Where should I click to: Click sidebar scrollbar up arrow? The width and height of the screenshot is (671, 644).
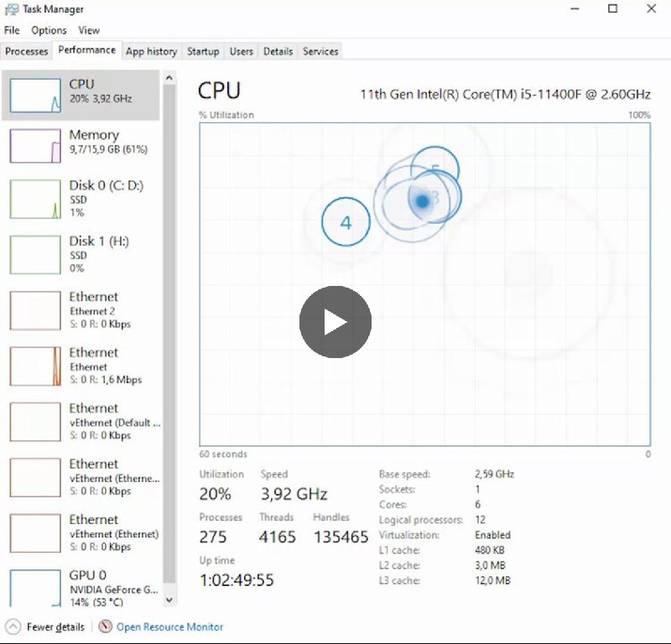169,78
